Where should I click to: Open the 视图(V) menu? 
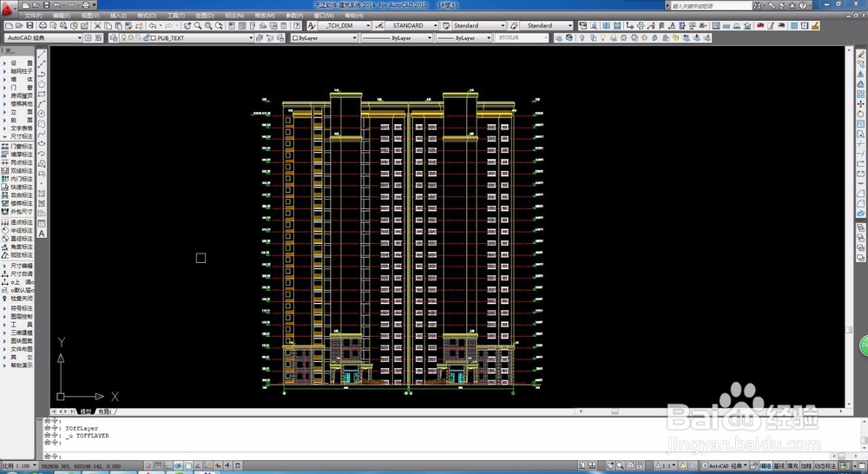[x=90, y=16]
